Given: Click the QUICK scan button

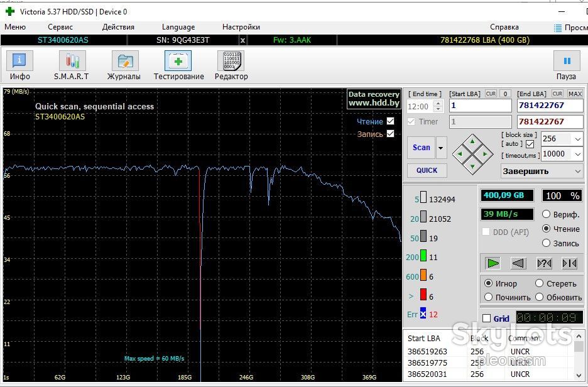Looking at the screenshot, I should [x=427, y=170].
